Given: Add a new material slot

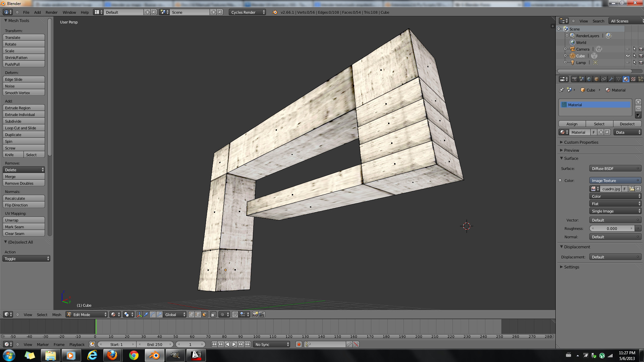Looking at the screenshot, I should [638, 102].
